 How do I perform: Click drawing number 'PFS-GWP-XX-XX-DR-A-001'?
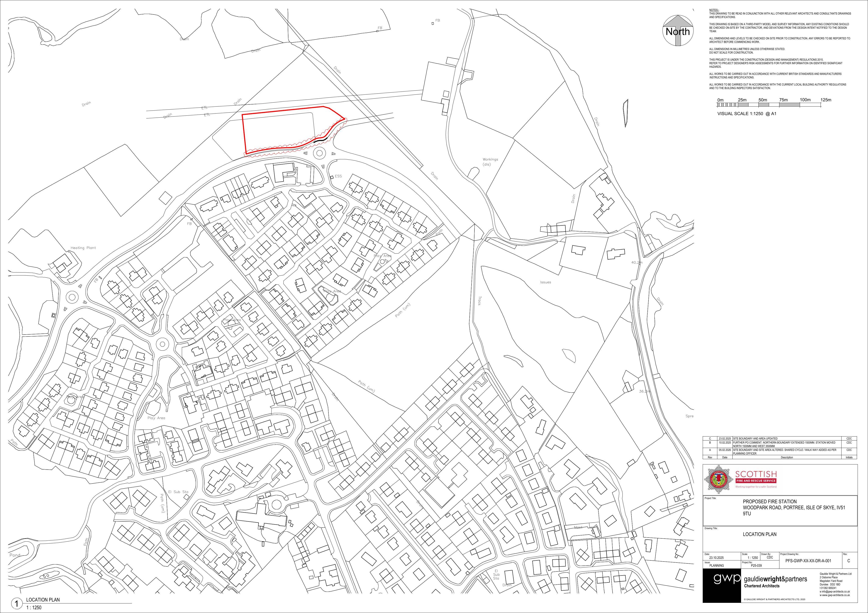coord(808,561)
